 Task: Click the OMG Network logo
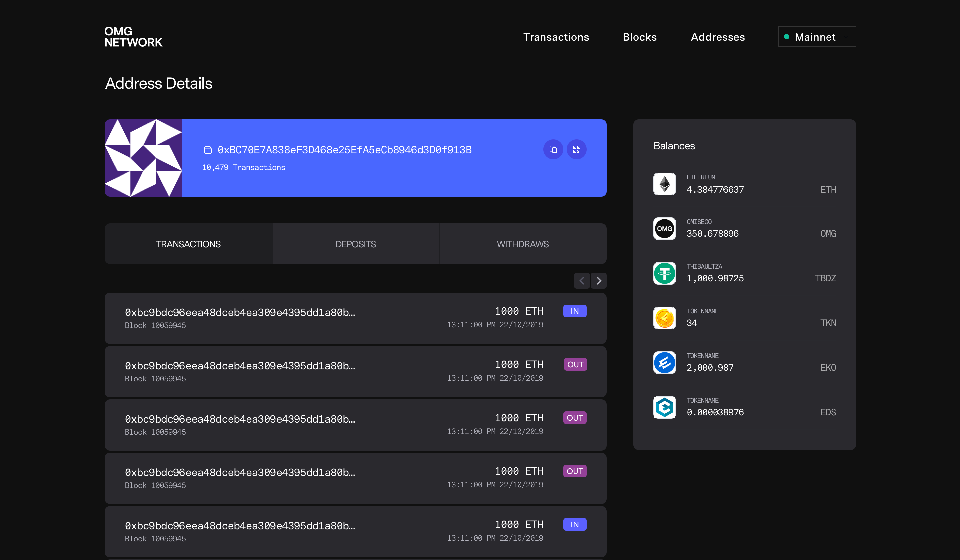point(133,37)
